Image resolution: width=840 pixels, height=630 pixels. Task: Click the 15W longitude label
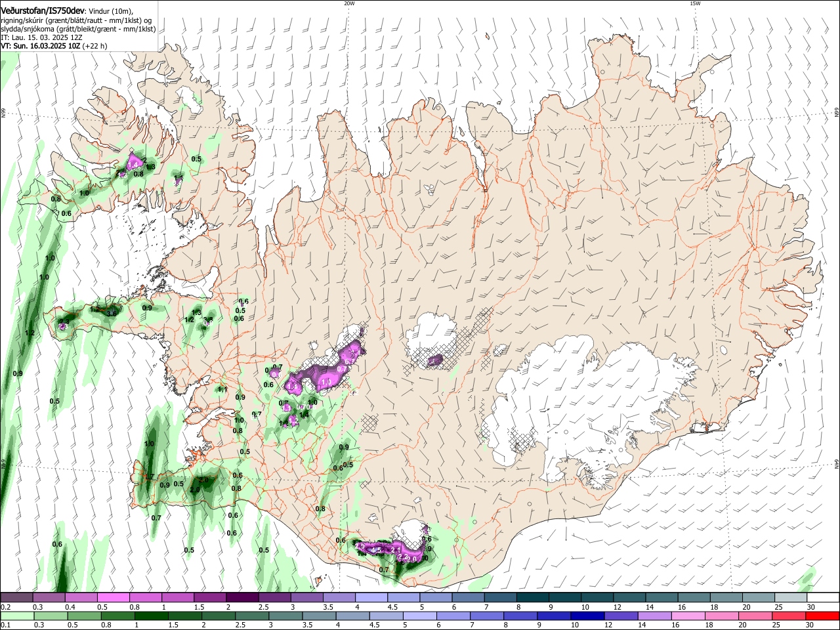[x=695, y=3]
